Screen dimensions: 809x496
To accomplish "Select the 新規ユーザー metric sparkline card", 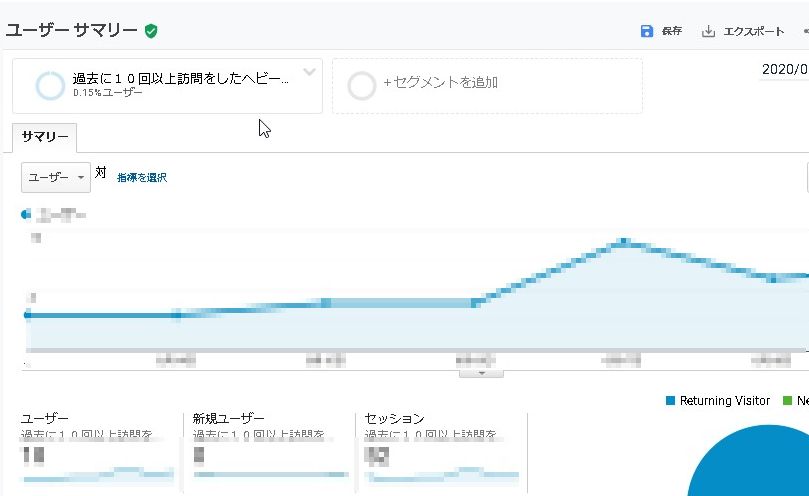I will pos(268,450).
